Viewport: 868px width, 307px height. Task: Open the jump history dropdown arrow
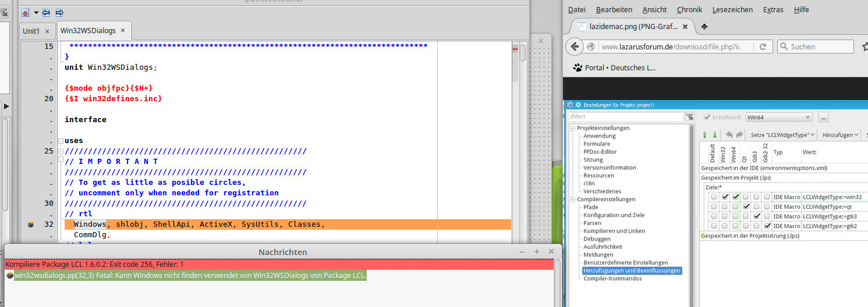point(36,12)
